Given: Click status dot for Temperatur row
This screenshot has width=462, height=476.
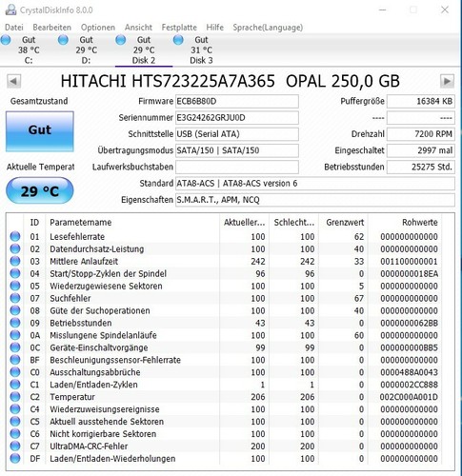Looking at the screenshot, I should tap(15, 397).
